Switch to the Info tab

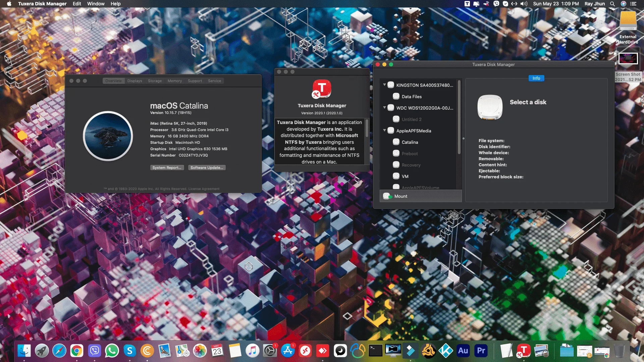pos(536,78)
